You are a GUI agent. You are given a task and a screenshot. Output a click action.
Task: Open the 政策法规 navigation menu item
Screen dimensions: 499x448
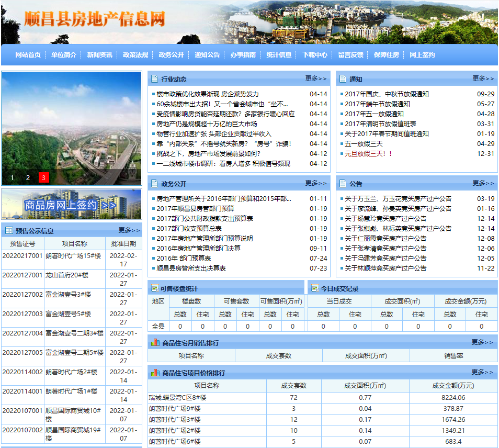click(135, 55)
